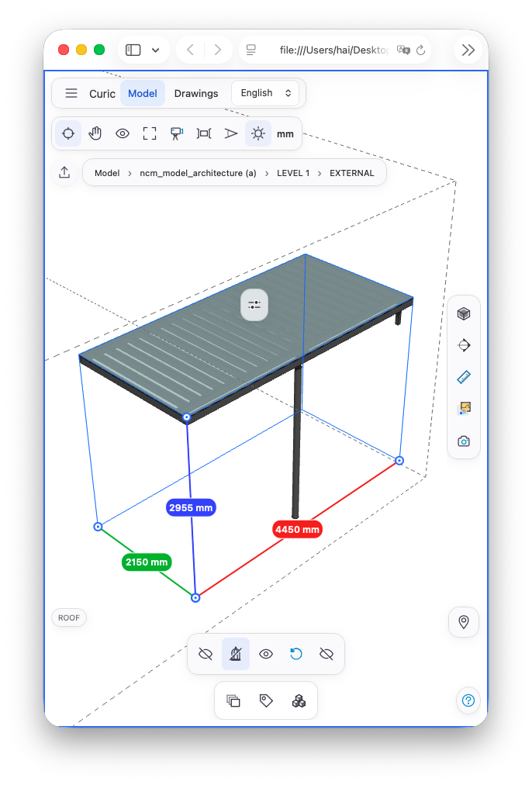
Task: Click the 2150 mm width dimension label
Action: point(147,562)
